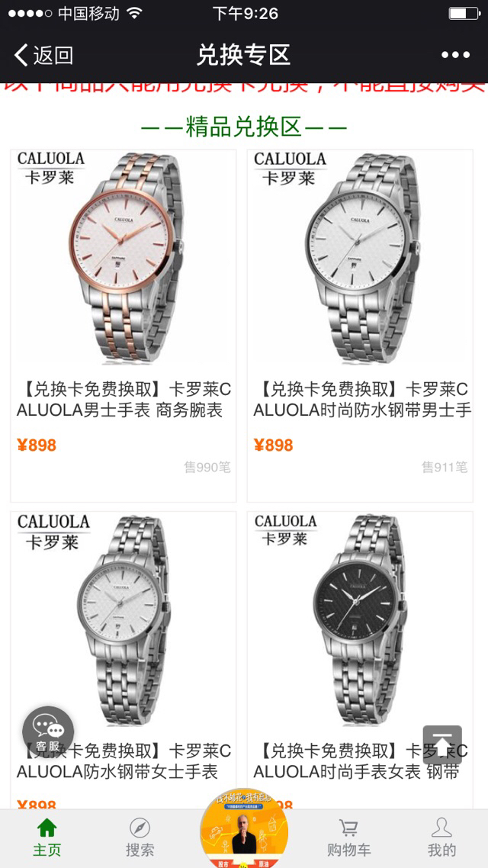488x868 pixels.
Task: Tap the 精品兑换区 section heading
Action: [x=244, y=127]
